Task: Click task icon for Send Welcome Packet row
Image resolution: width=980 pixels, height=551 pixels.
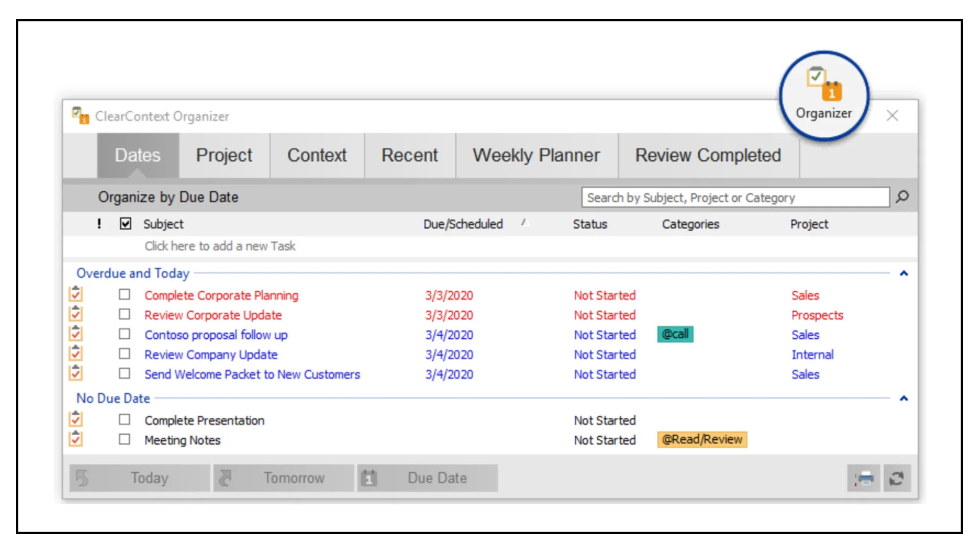Action: pyautogui.click(x=76, y=373)
